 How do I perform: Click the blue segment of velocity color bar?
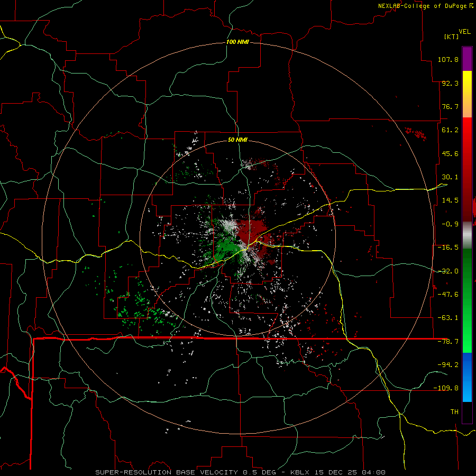467,377
